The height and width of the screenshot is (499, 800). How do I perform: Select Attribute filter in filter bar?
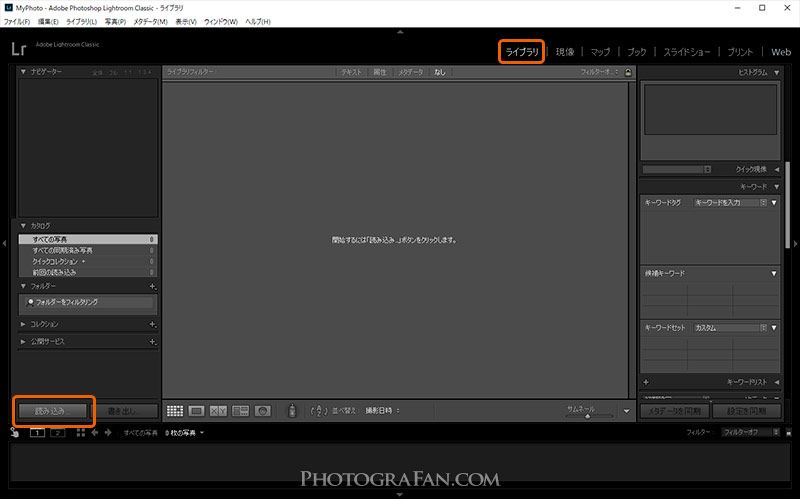click(380, 72)
